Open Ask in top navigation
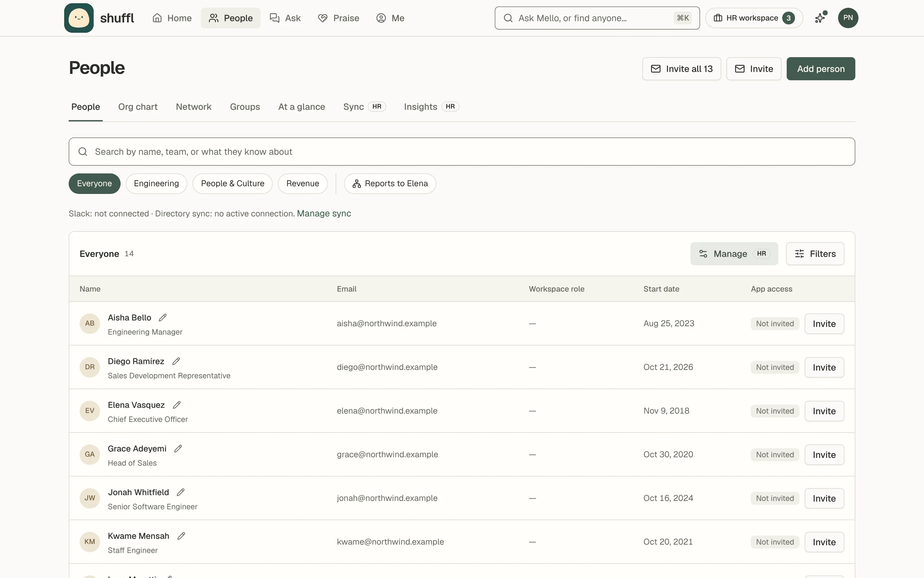Viewport: 924px width, 578px height. 285,18
